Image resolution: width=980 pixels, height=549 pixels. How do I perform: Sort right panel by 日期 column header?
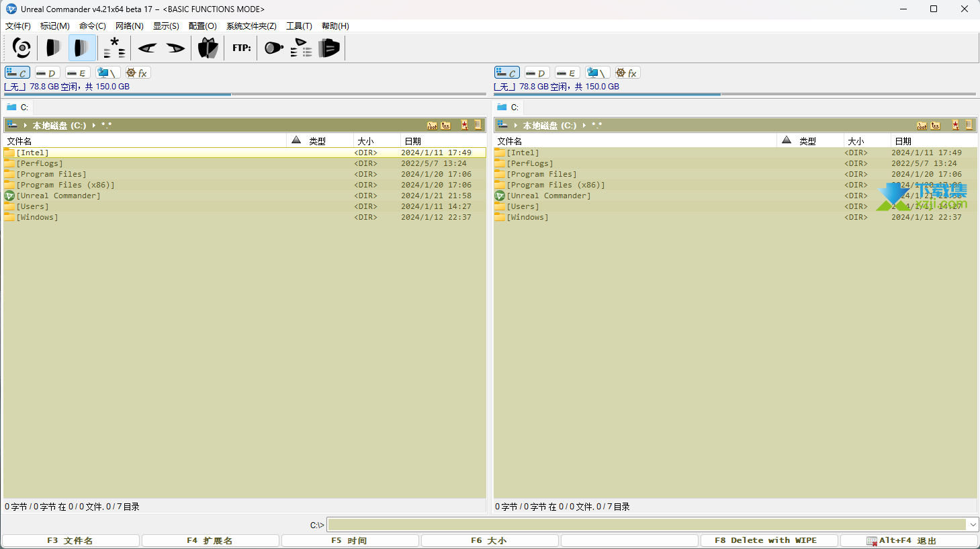pos(934,141)
